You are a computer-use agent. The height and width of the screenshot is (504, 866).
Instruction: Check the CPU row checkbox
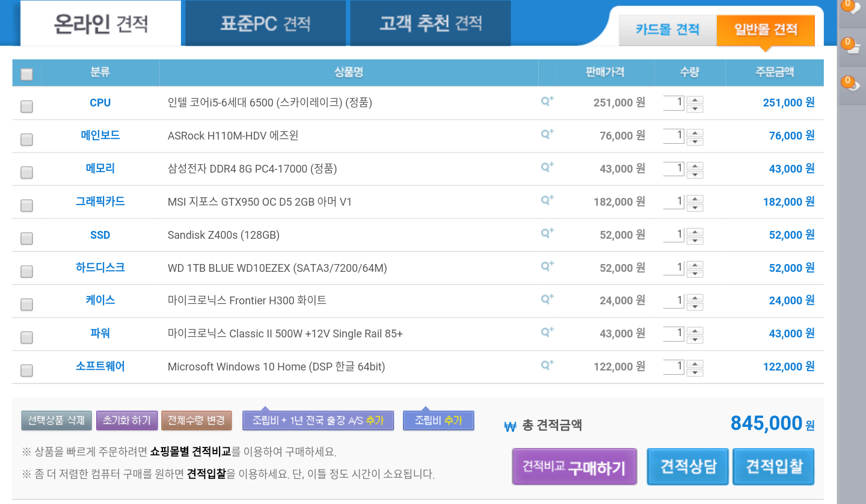pos(26,106)
